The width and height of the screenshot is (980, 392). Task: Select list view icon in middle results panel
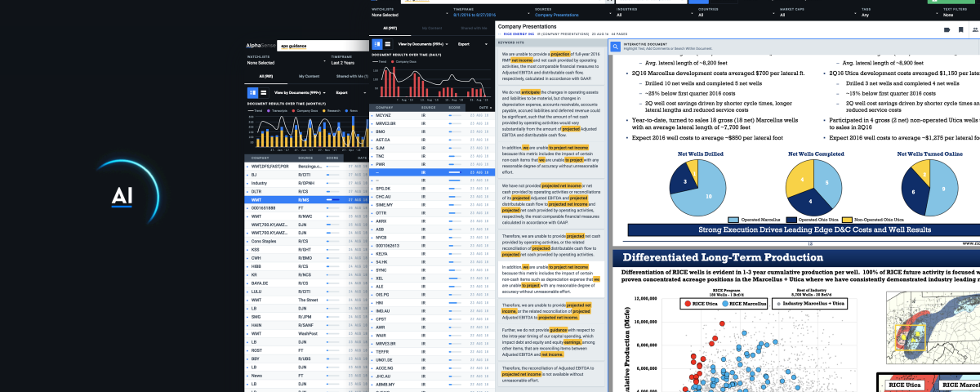tap(389, 44)
